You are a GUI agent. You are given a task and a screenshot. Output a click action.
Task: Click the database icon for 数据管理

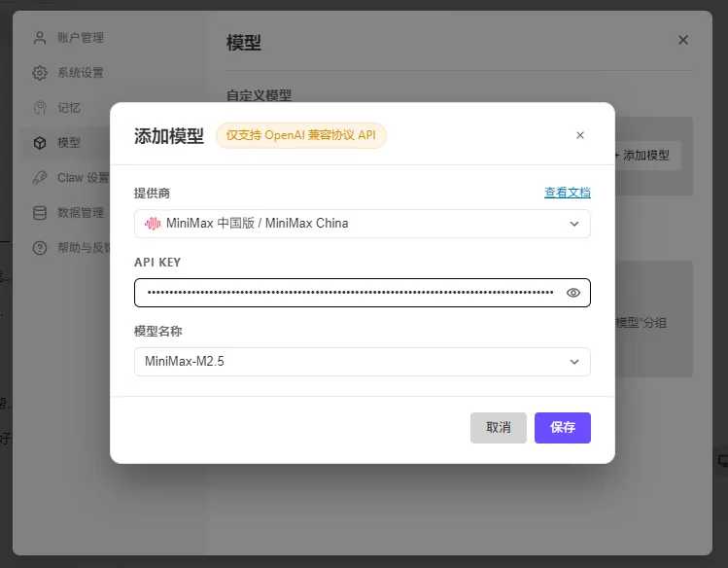tap(40, 213)
